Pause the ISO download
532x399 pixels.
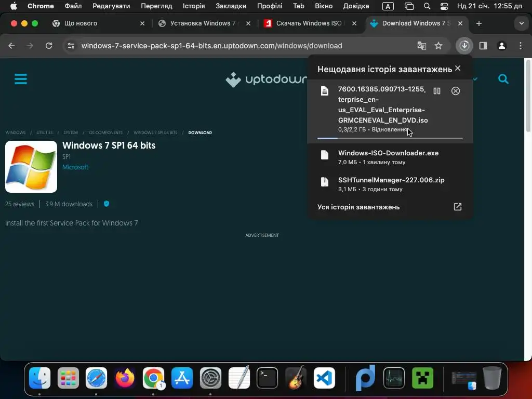pos(436,91)
